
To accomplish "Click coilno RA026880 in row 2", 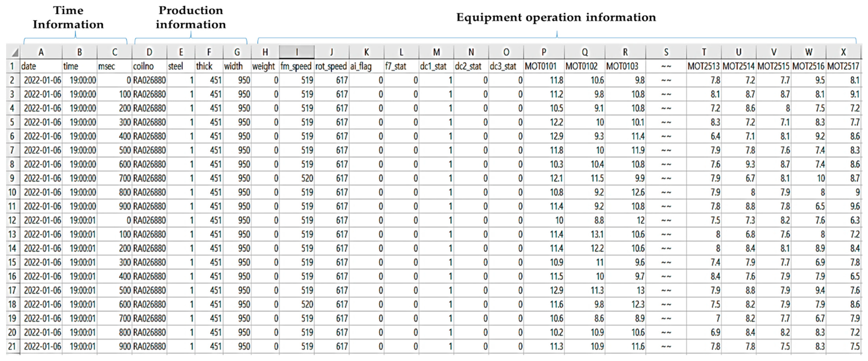I will point(149,80).
